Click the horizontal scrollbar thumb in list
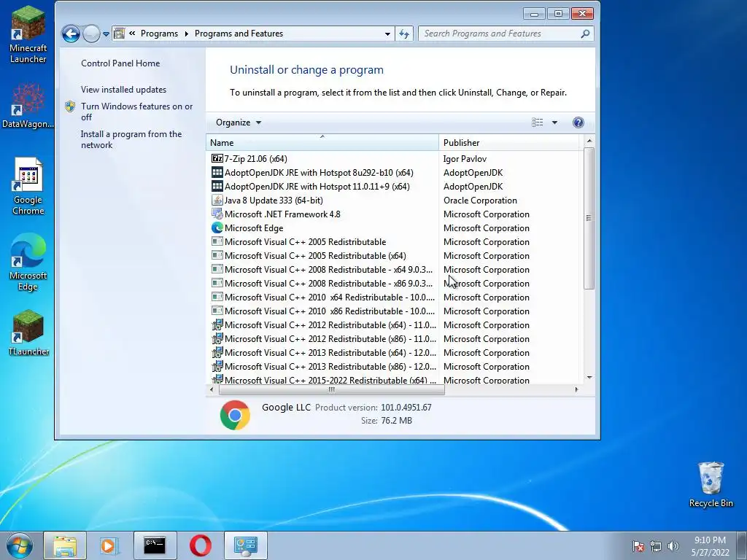The width and height of the screenshot is (747, 560). tap(332, 389)
